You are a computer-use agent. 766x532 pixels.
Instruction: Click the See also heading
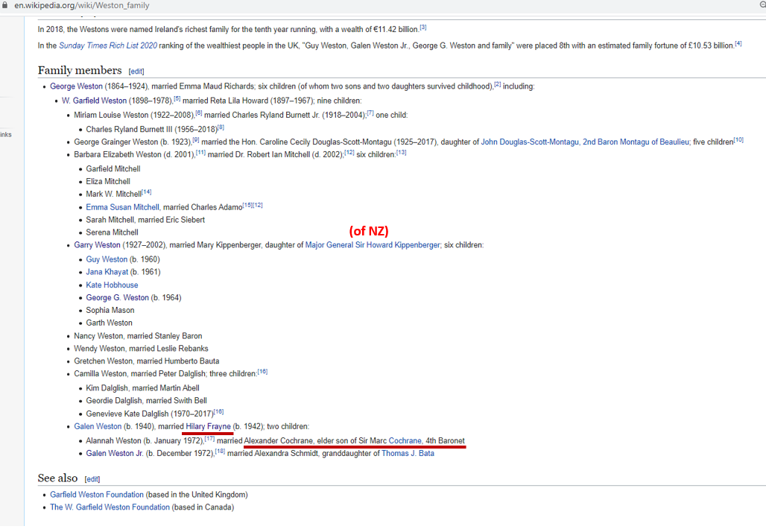[57, 478]
